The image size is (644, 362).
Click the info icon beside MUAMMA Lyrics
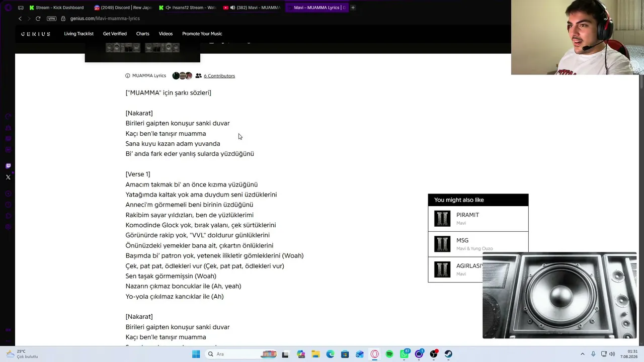tap(128, 76)
